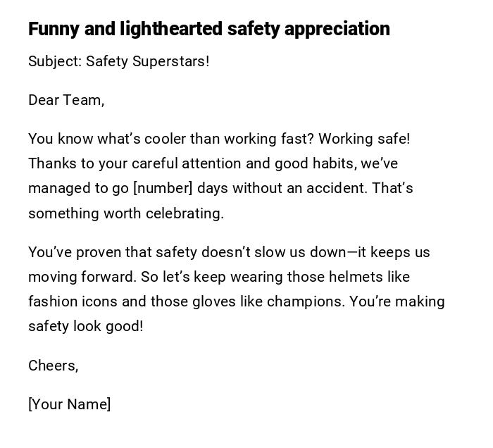
Task: Click the line ending "safety look good!"
Action: click(85, 326)
